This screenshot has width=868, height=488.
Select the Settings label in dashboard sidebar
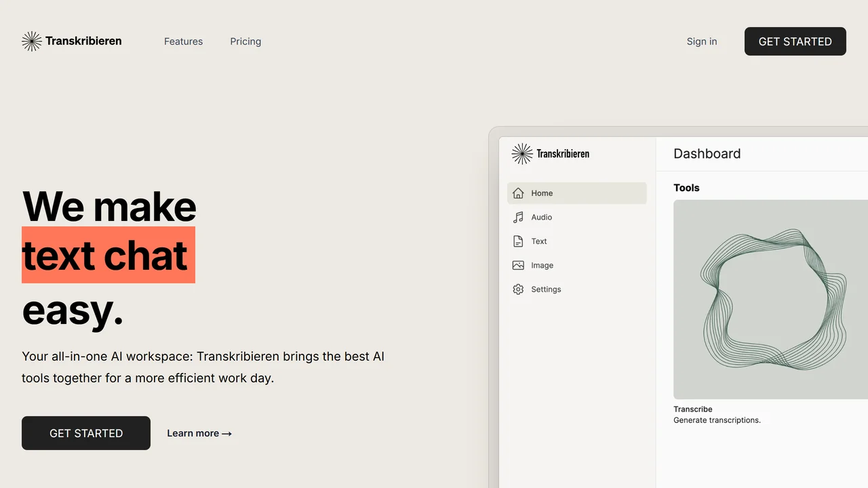click(546, 289)
